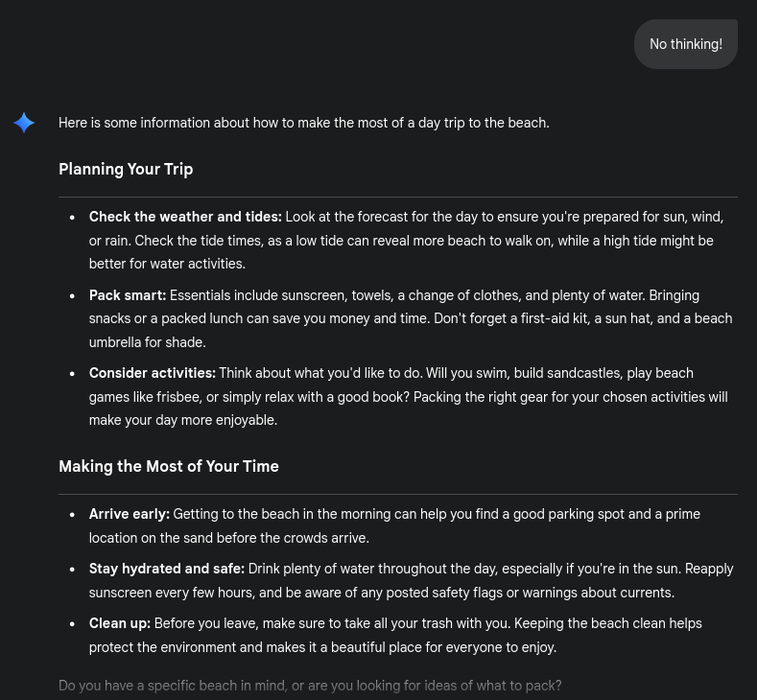Screen dimensions: 757x700
Task: Click the bullet beside "Check the weather and tides"
Action: pos(72,218)
